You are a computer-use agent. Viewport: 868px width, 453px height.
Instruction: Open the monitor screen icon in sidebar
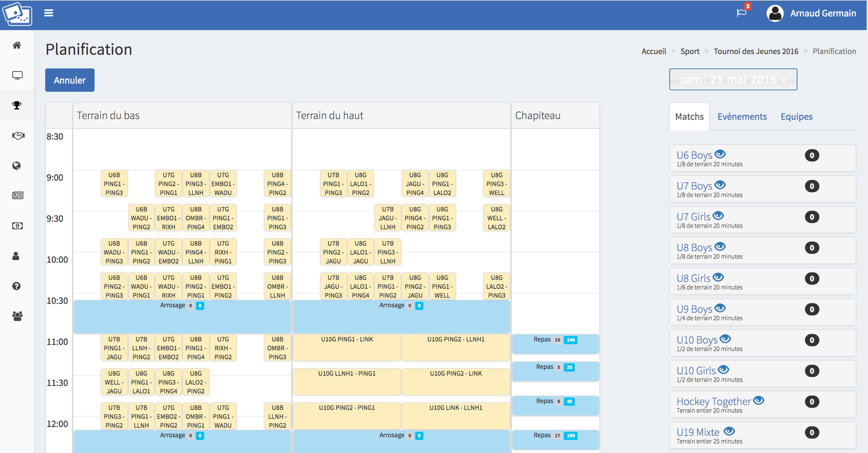pyautogui.click(x=17, y=75)
